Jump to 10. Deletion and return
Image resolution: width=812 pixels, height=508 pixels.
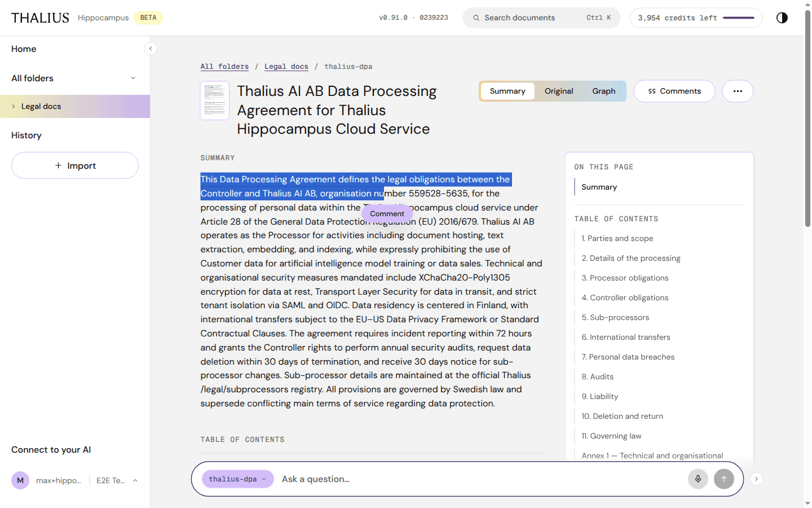(x=623, y=417)
